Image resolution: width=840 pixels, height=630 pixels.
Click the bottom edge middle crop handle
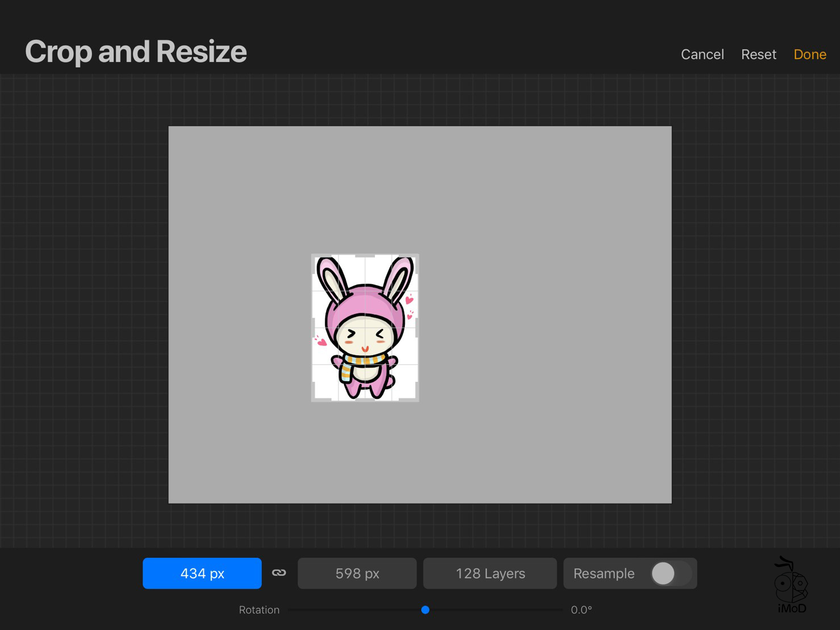[365, 400]
